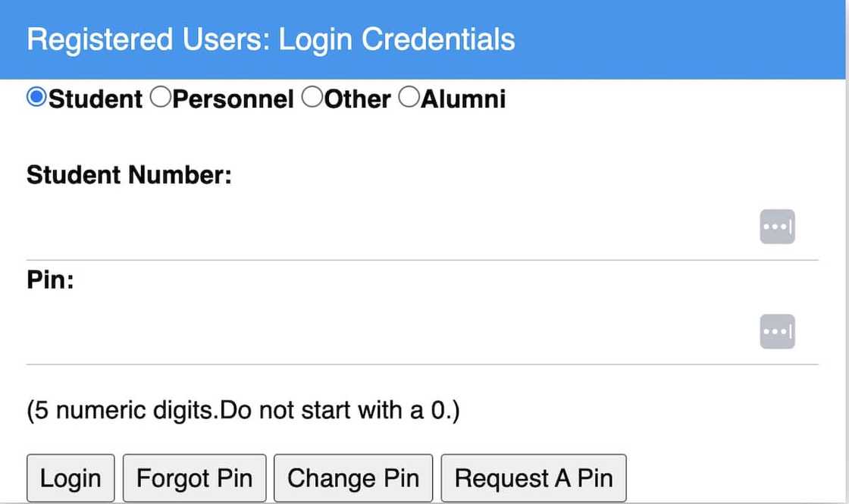Click the autofill icon beside Student Number field
Screen dimensions: 849x504
point(777,226)
